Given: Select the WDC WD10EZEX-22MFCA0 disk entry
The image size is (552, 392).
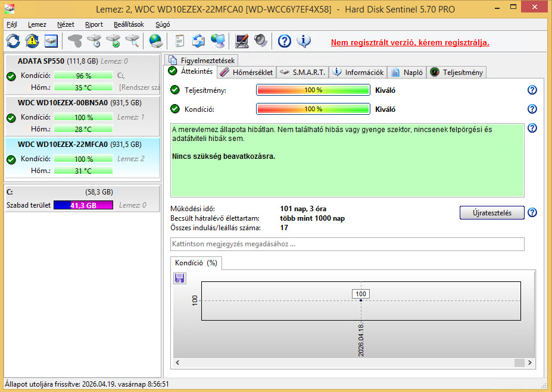Looking at the screenshot, I should 82,158.
